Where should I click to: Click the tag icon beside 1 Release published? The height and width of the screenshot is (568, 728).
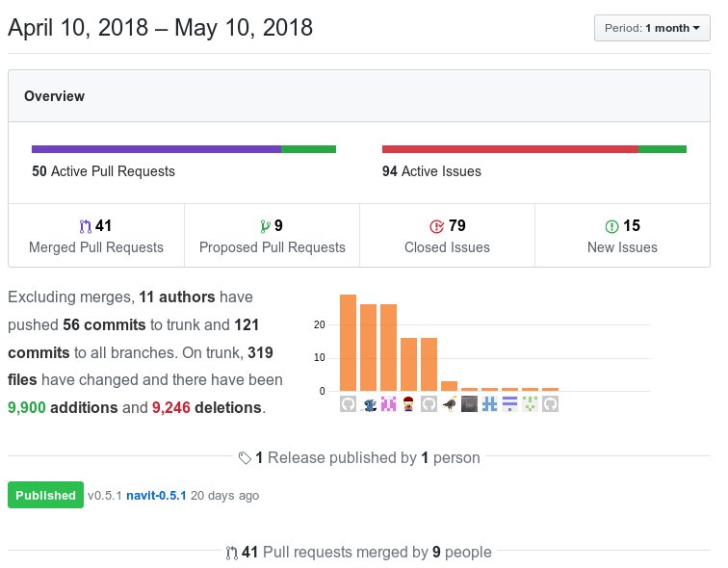[245, 458]
